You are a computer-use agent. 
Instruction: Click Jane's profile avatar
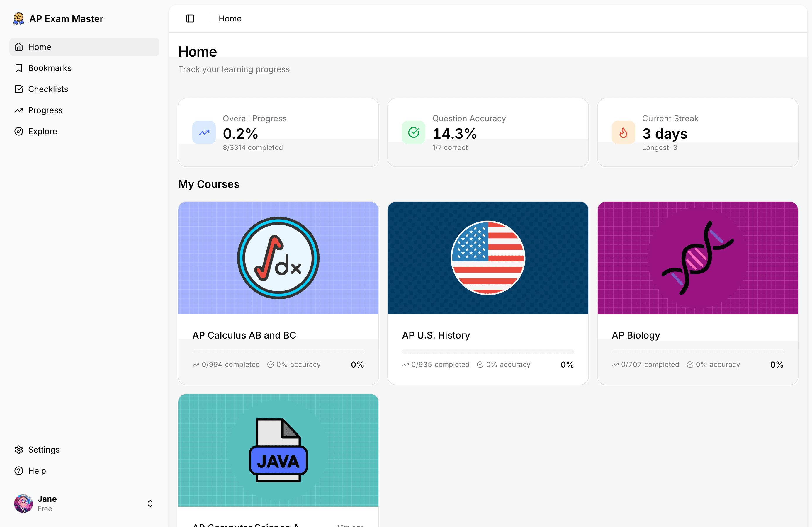pos(23,504)
